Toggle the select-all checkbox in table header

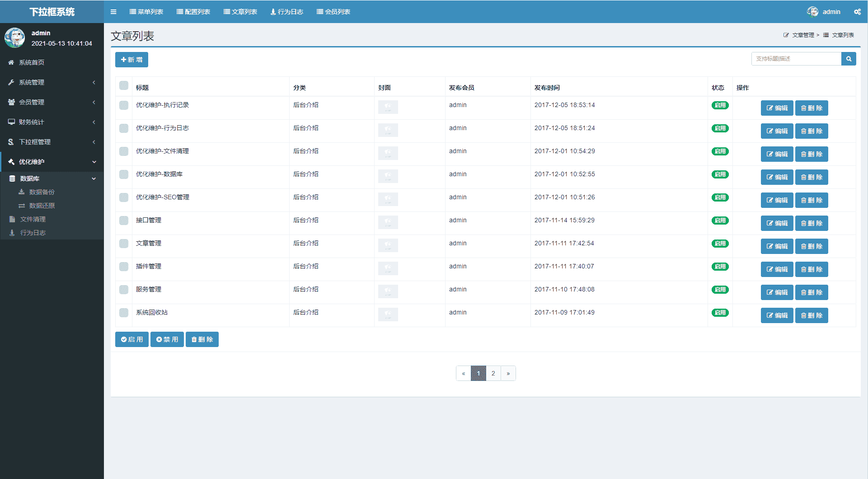tap(124, 85)
